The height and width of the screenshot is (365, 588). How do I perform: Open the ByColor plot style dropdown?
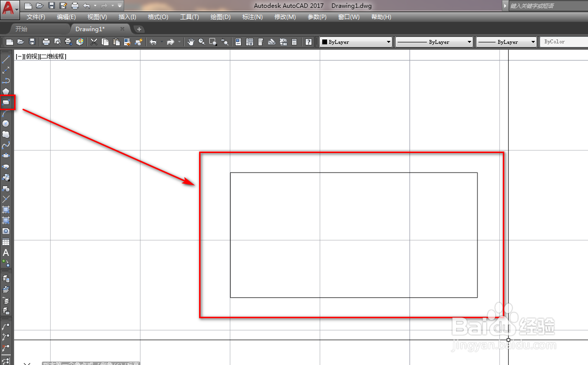pyautogui.click(x=564, y=42)
